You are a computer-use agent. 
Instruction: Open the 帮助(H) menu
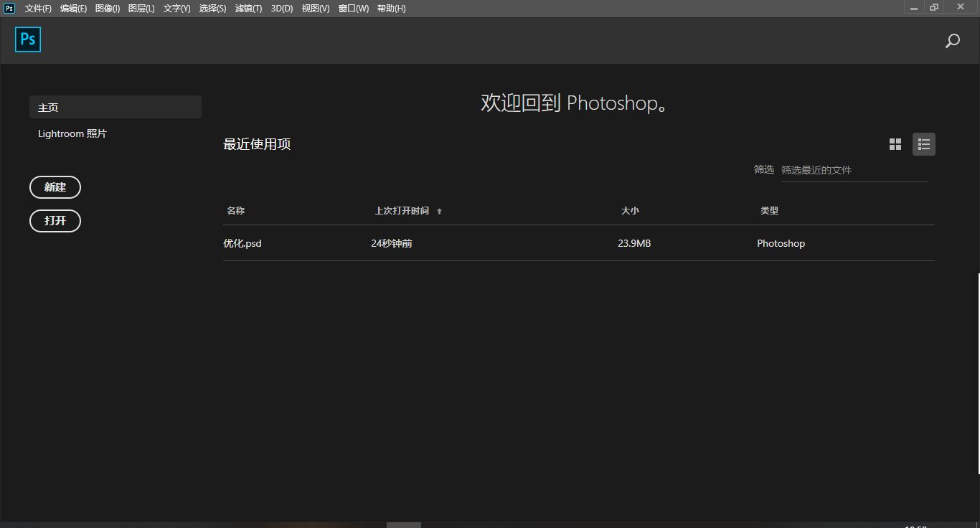click(391, 9)
